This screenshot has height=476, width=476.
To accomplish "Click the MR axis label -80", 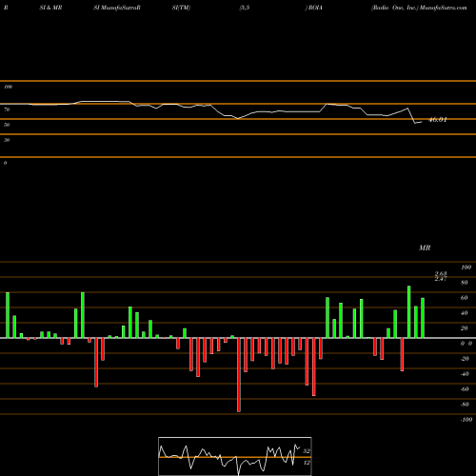I will (x=465, y=405).
